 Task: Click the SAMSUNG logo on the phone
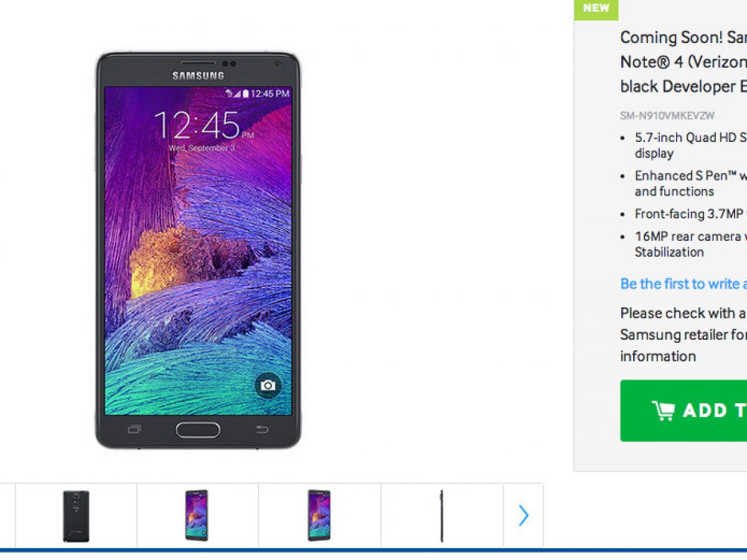(x=198, y=76)
